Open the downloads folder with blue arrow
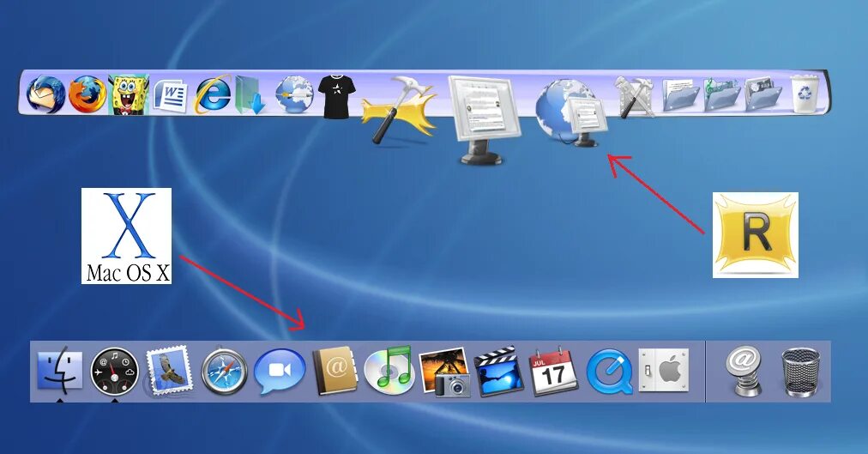Image resolution: width=868 pixels, height=454 pixels. (250, 95)
